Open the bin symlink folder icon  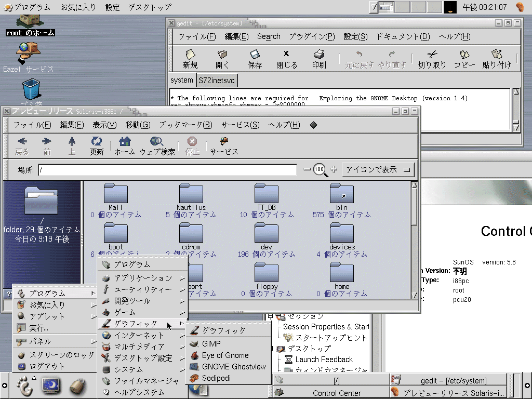point(342,193)
